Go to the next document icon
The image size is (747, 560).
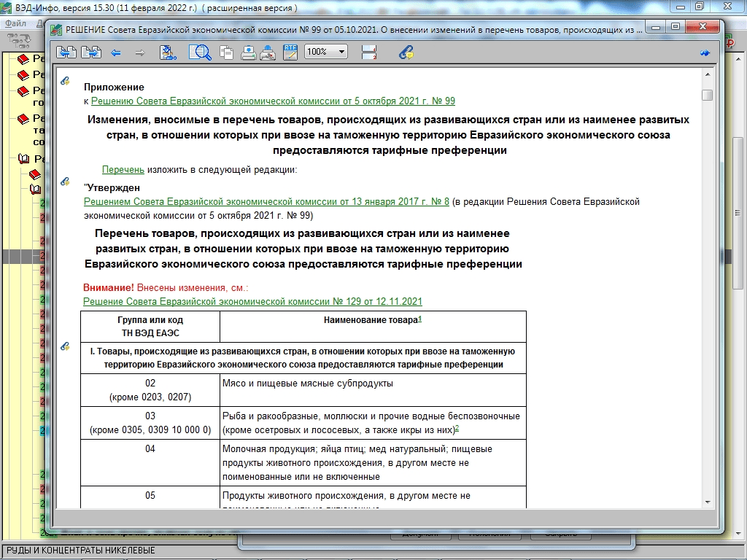point(91,52)
